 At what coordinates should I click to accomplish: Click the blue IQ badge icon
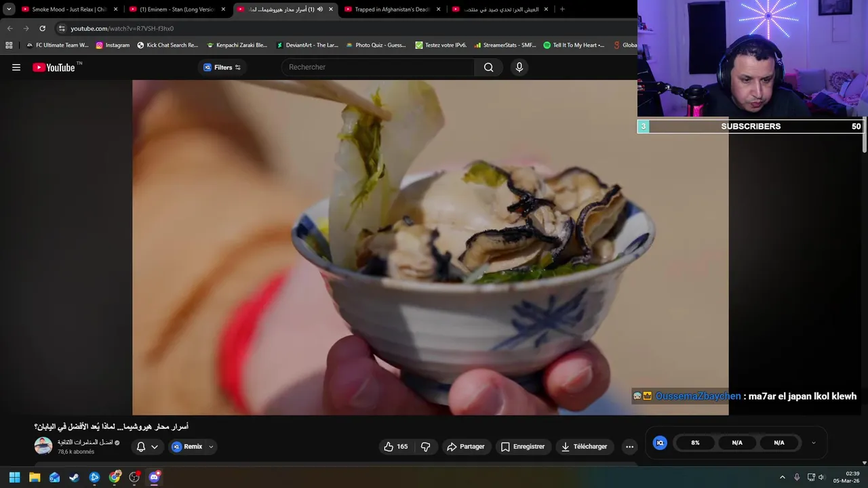[x=660, y=443]
